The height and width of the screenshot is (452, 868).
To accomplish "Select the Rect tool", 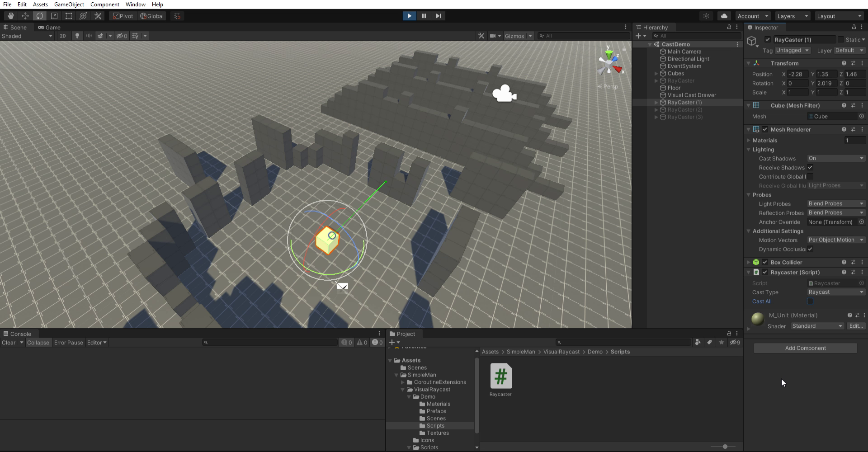I will point(69,16).
